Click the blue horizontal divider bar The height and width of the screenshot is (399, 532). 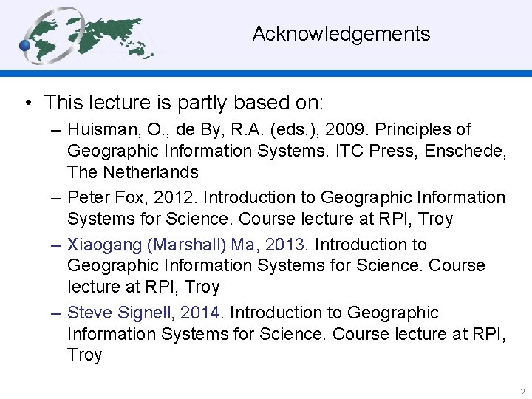[266, 74]
